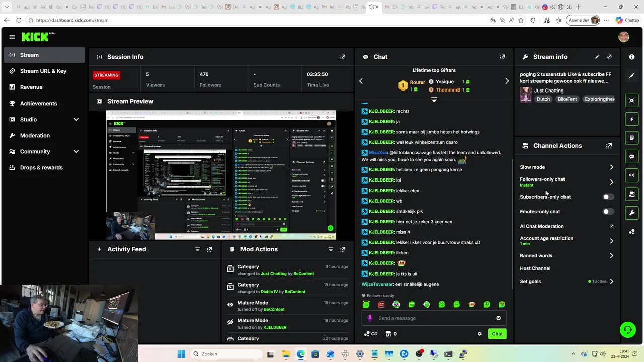This screenshot has height=362, width=644.
Task: Show previous gifters leaderboard with left arrow
Action: pyautogui.click(x=361, y=81)
